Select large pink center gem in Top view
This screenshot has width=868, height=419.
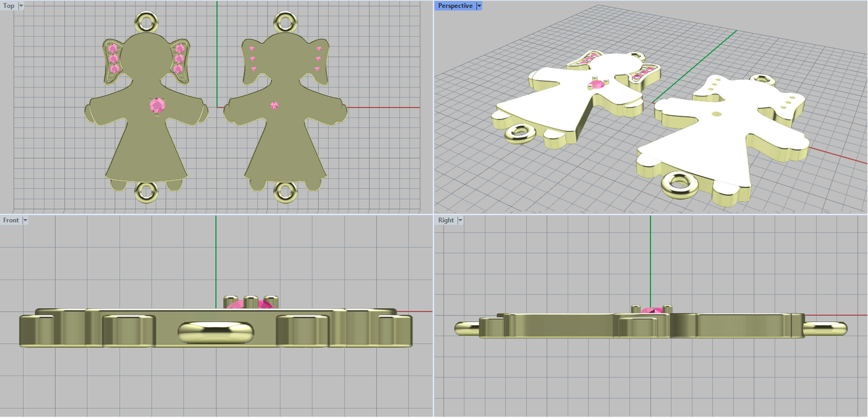[157, 106]
